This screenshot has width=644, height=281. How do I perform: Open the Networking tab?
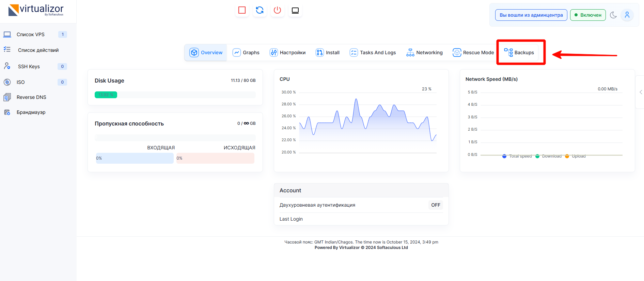pyautogui.click(x=425, y=53)
